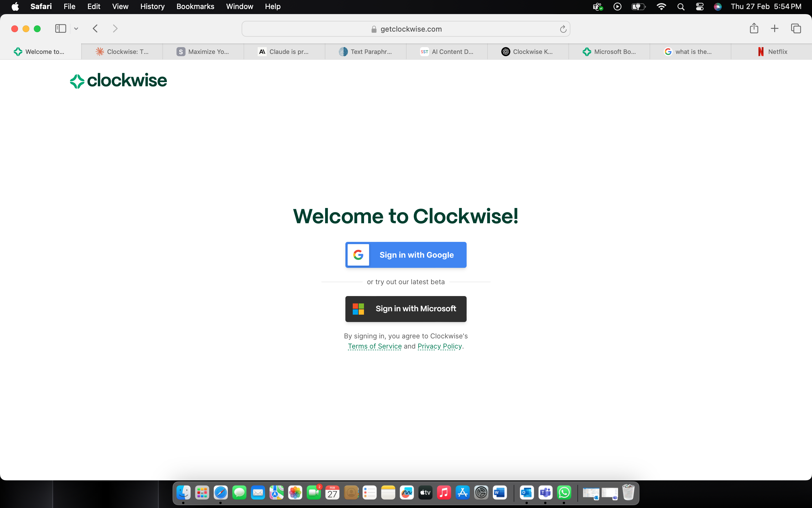Open Reminders from the Dock

click(x=370, y=493)
